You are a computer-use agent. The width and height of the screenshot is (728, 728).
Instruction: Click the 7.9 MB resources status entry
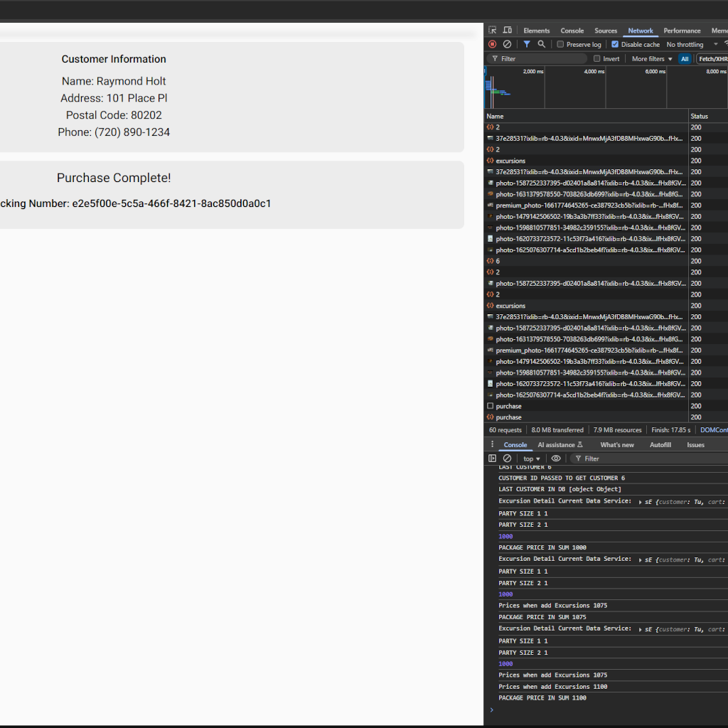point(617,430)
